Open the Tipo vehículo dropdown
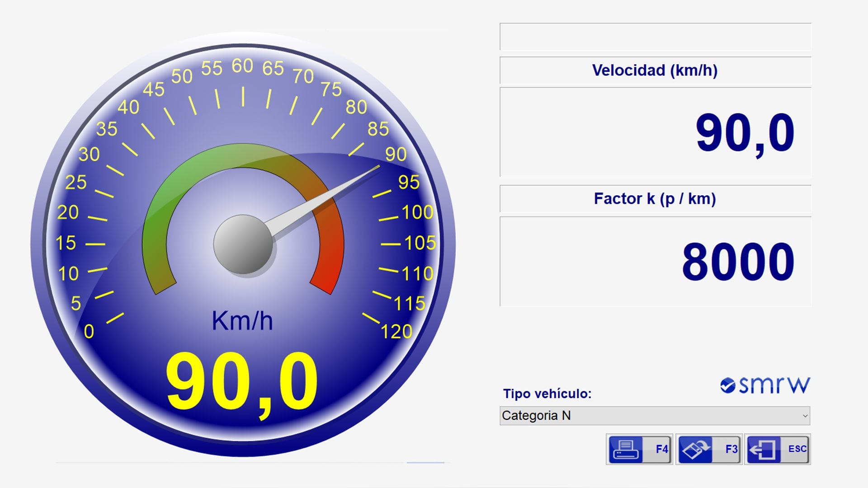This screenshot has height=488, width=868. pyautogui.click(x=653, y=415)
